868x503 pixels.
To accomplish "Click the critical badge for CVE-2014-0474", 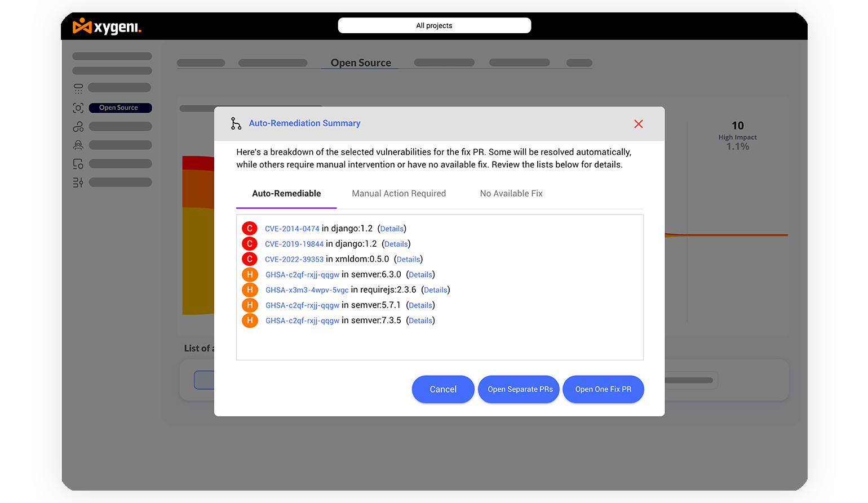I will (250, 228).
